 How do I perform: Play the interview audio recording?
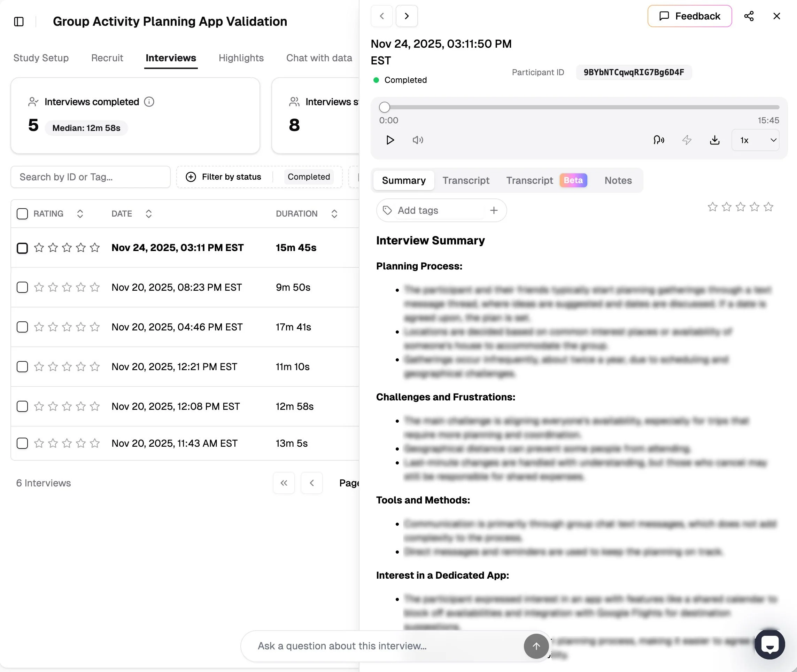pos(390,140)
